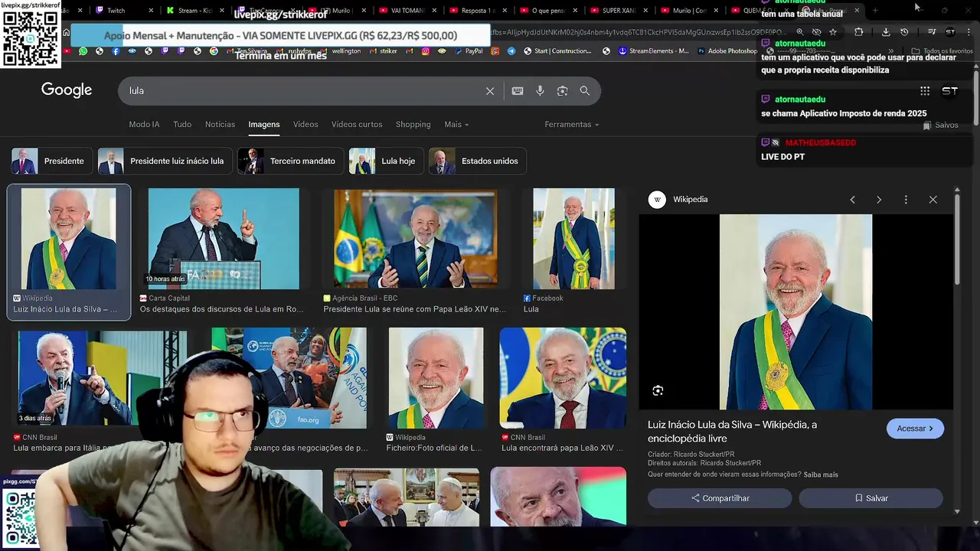Filter by the Presidente chip
Viewport: 980px width, 551px height.
click(52, 161)
